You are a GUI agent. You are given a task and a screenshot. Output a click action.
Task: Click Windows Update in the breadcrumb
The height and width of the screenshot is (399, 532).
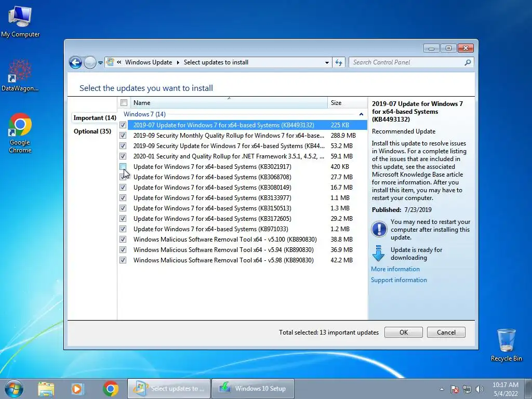point(149,62)
